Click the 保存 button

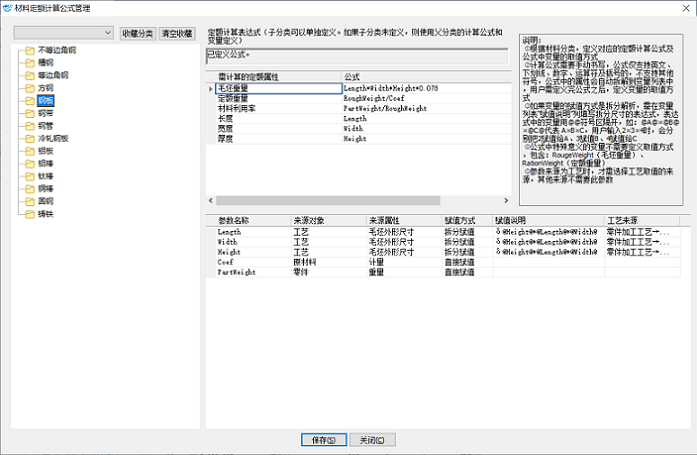point(323,440)
